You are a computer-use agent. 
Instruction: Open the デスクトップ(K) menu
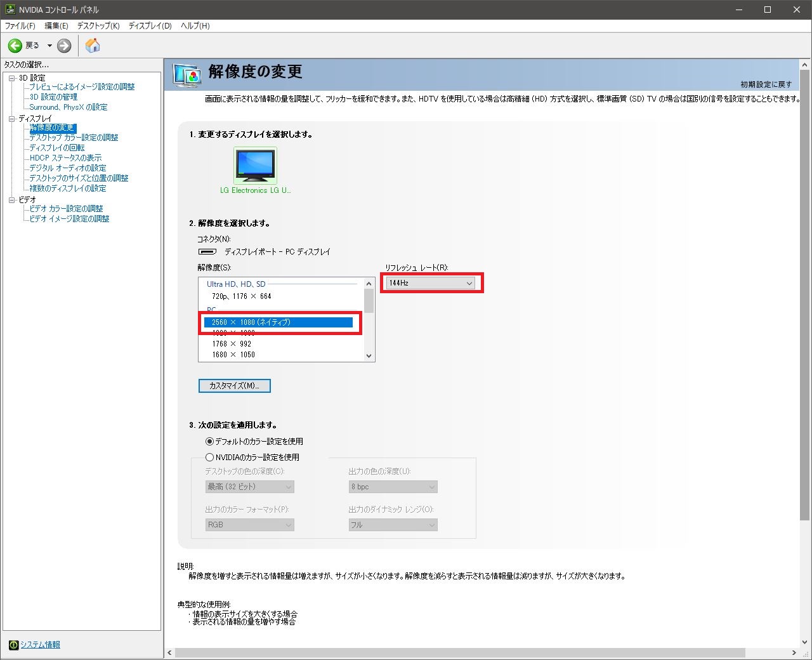coord(98,26)
